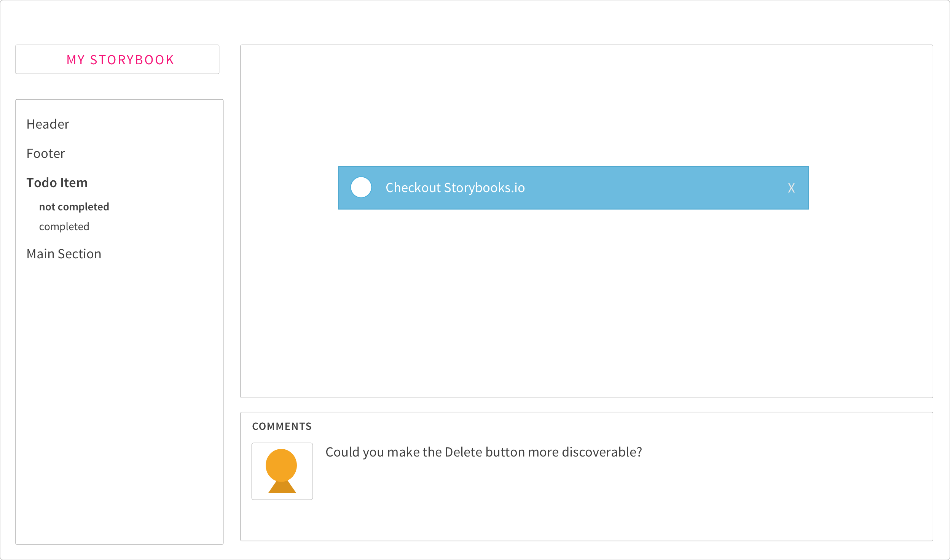Select the 'not completed' story

tap(74, 207)
